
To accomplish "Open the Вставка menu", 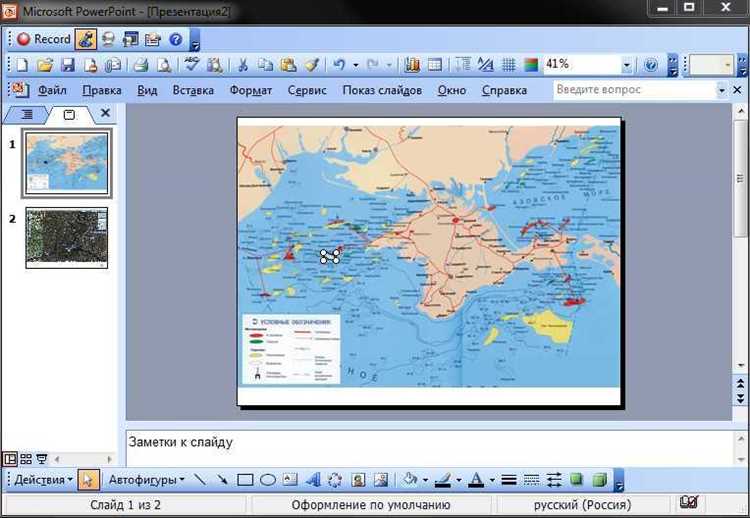I will click(193, 90).
